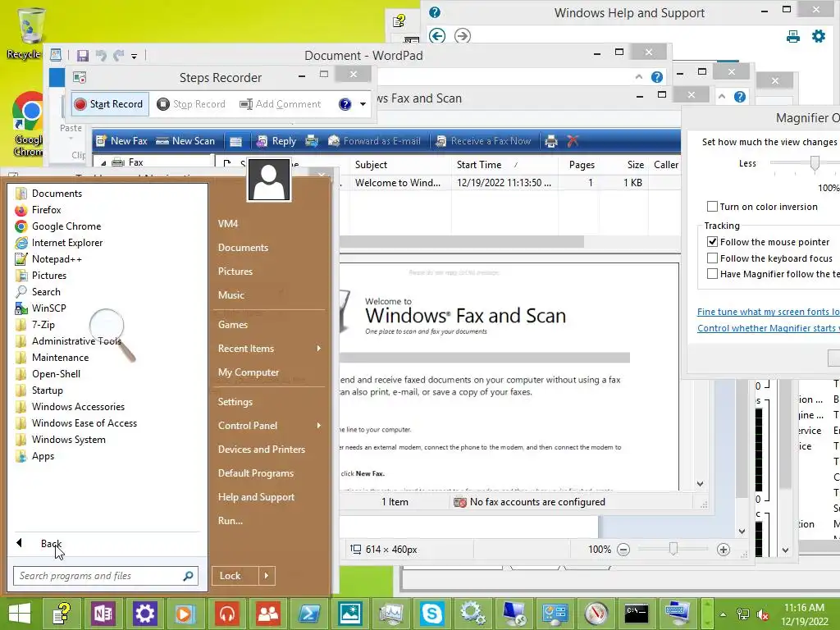
Task: Open WordPad Quick Access Toolbar customize dropdown
Action: (x=134, y=57)
